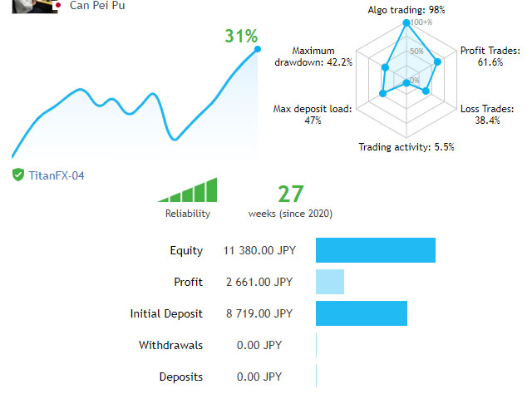Open Can Pei Pu author profile
This screenshot has height=399, width=532.
(97, 6)
